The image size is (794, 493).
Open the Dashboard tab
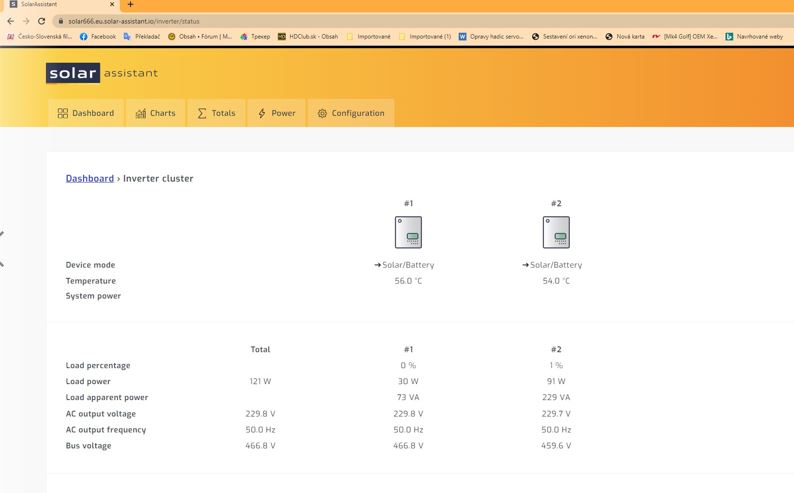(x=85, y=113)
